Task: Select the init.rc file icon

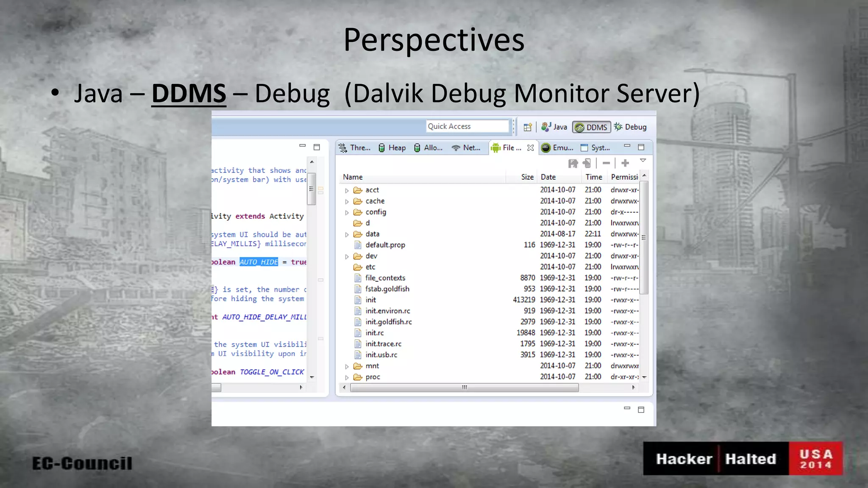Action: pyautogui.click(x=358, y=333)
